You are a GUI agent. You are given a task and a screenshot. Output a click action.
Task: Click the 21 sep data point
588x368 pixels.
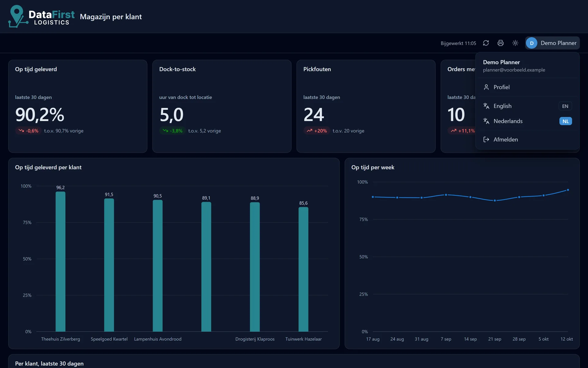coord(495,201)
